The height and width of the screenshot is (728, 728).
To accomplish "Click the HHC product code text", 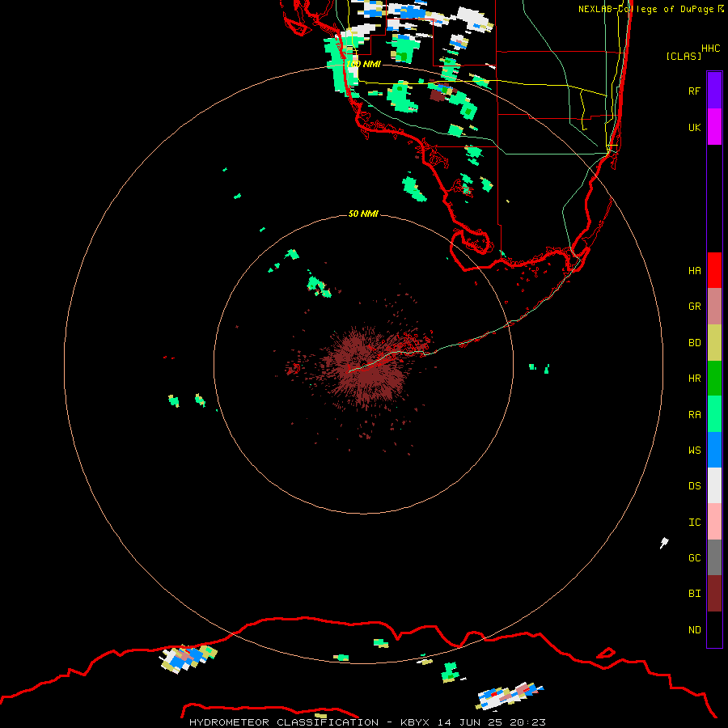I will tap(711, 49).
